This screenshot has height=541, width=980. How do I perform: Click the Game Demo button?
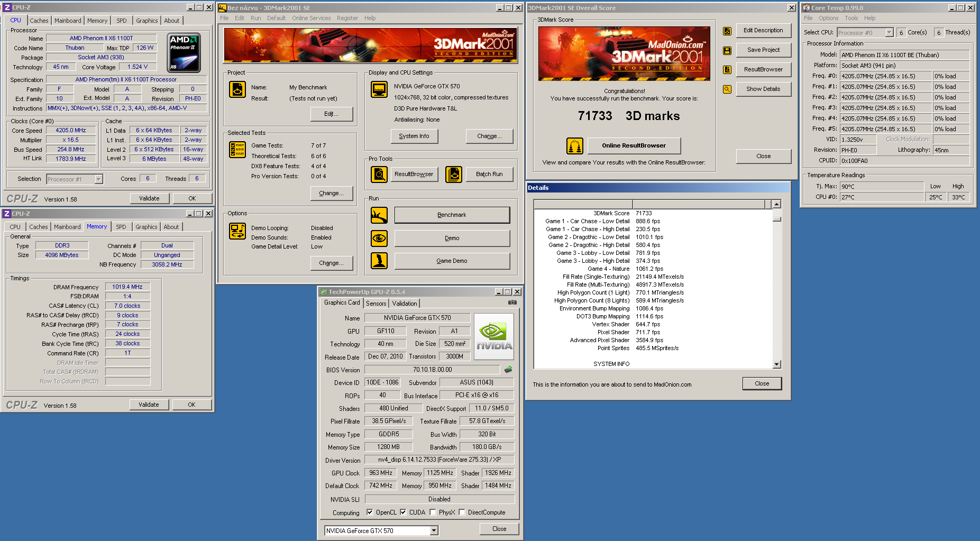(452, 261)
